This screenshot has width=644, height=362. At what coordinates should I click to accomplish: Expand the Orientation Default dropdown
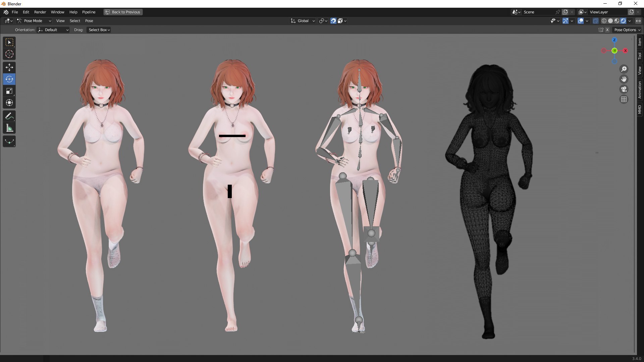[x=53, y=30]
